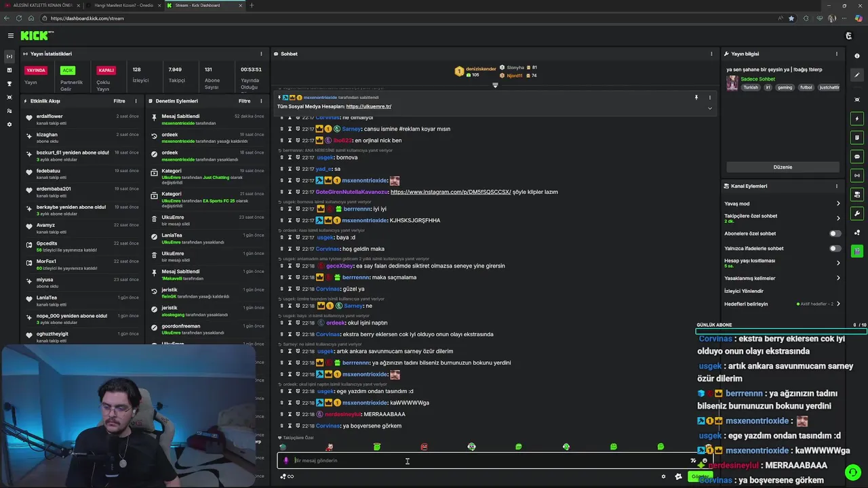Click the translate icon in message box
Viewport: 868px width, 488px height.
coord(693,461)
